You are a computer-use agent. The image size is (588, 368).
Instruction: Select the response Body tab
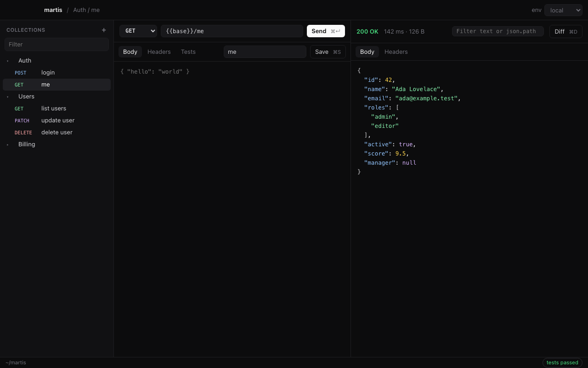(x=367, y=52)
